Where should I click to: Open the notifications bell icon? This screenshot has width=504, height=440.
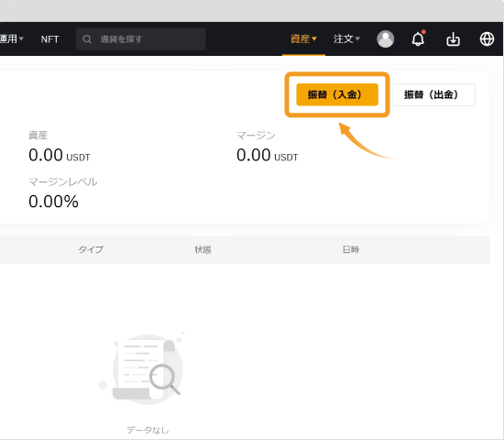[418, 38]
